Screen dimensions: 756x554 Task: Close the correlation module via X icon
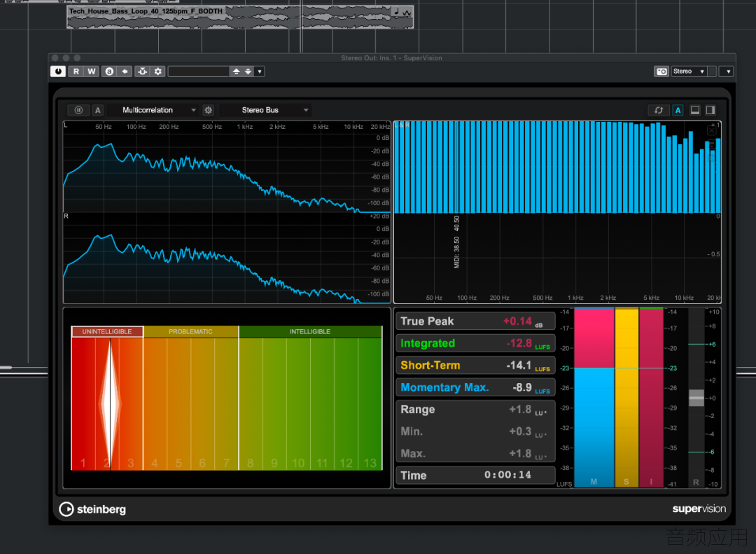(x=712, y=130)
